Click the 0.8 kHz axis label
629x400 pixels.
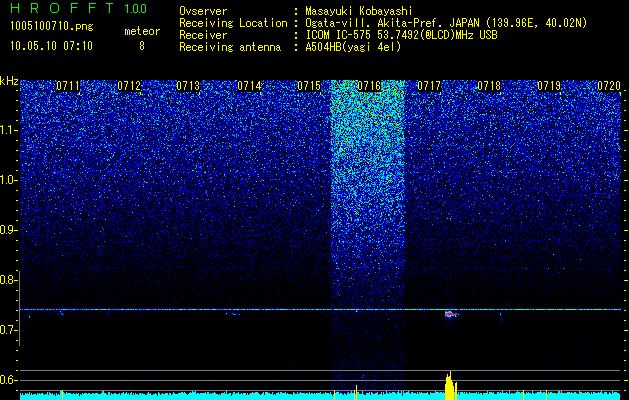click(8, 280)
